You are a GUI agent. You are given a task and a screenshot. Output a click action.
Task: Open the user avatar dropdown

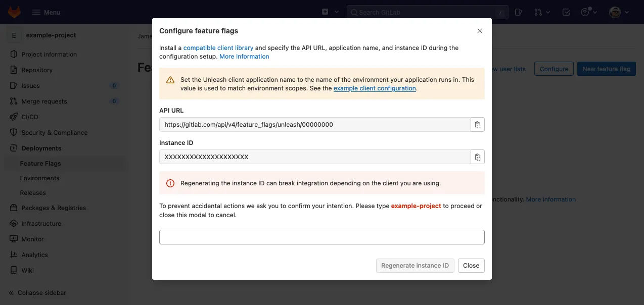coord(619,12)
